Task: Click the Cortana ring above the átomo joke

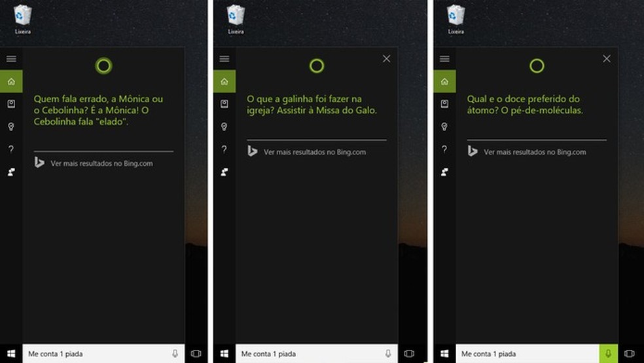Action: [537, 66]
